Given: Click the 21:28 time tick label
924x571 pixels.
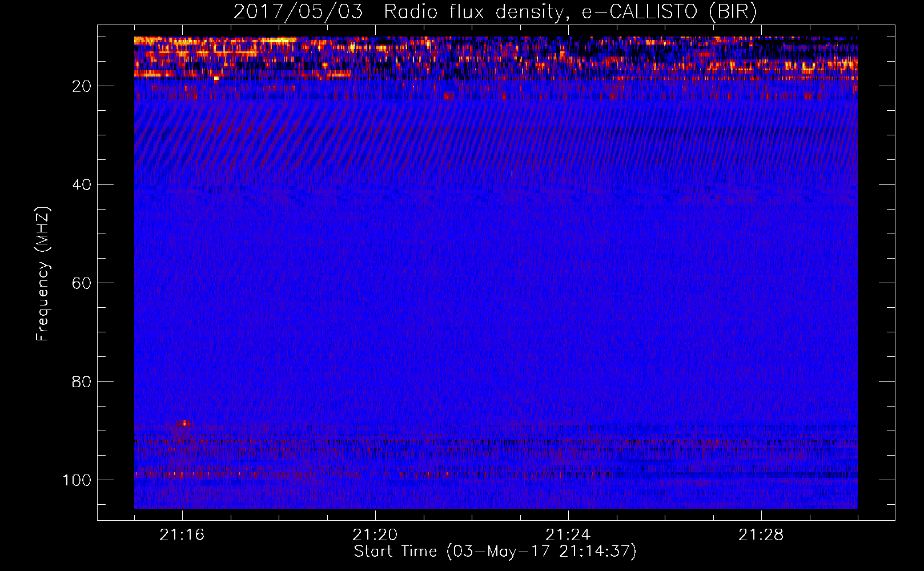Looking at the screenshot, I should [x=761, y=535].
